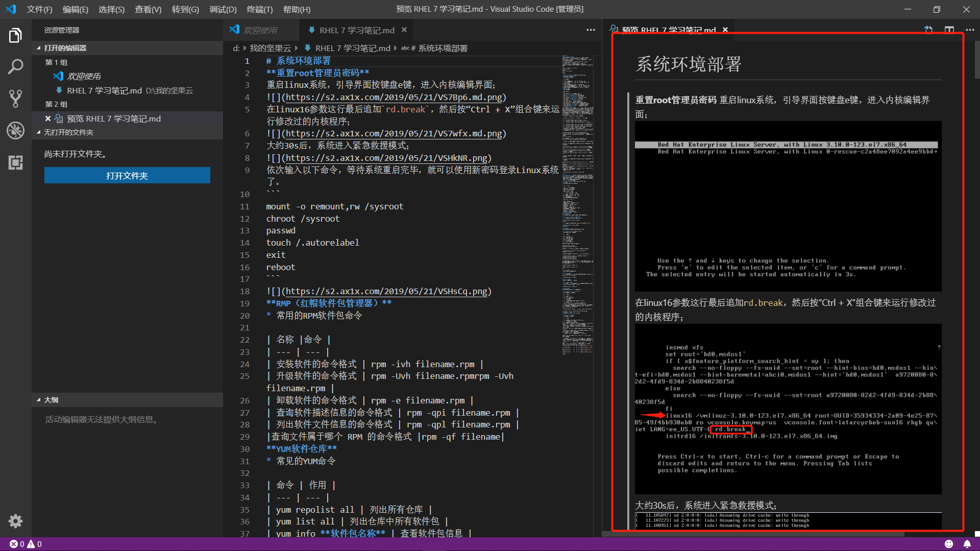Click the 'touch /.autorelabel' line
Viewport: 980px width, 551px height.
[312, 243]
